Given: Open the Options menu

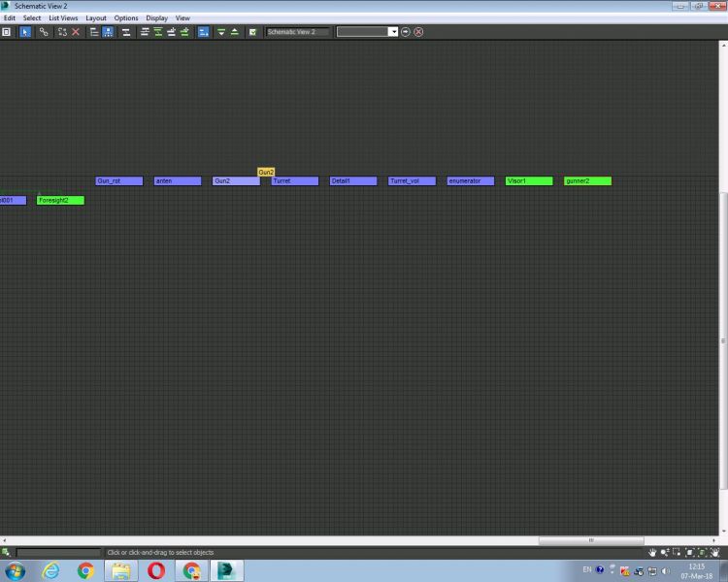Looking at the screenshot, I should (126, 18).
